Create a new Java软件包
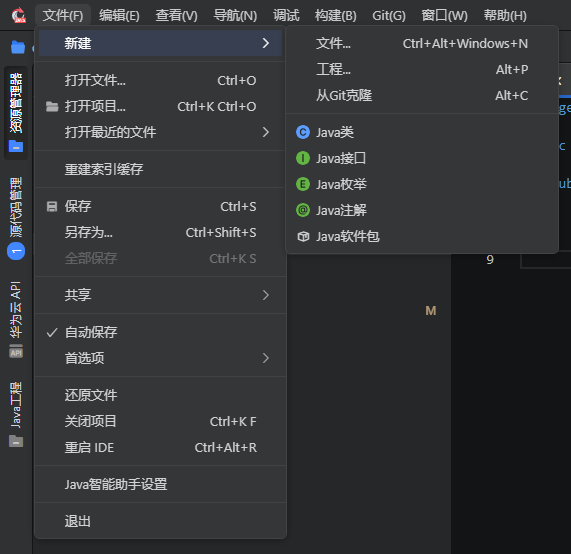Viewport: 571px width, 554px height. tap(422, 237)
